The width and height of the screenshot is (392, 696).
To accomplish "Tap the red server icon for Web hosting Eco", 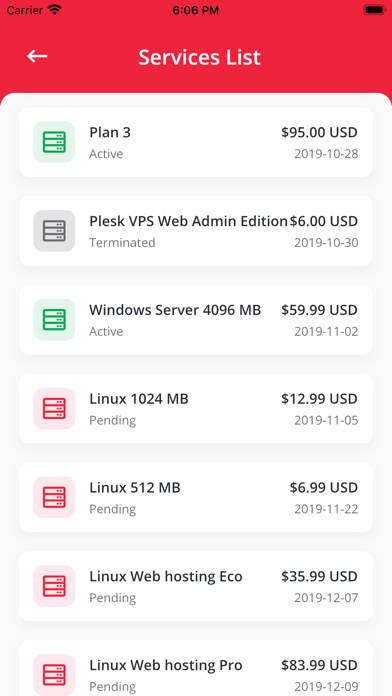I will click(x=54, y=586).
